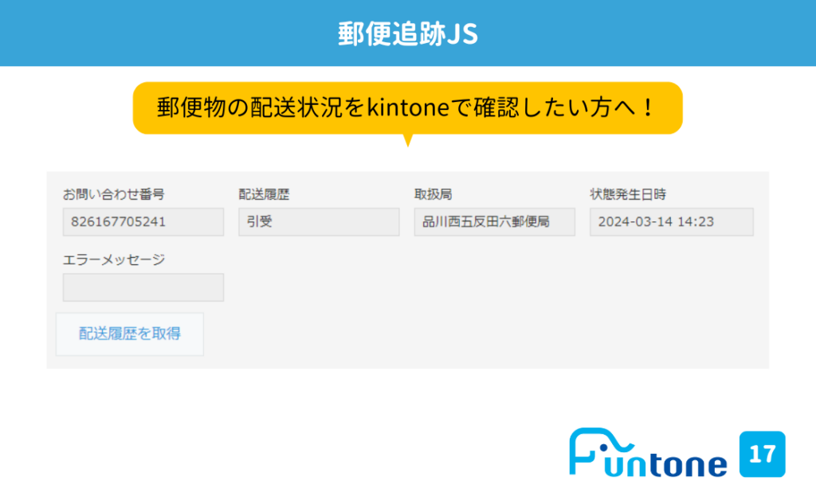Viewport: 816px width, 504px height.
Task: Click the エラーメッセージ label
Action: pos(114,259)
